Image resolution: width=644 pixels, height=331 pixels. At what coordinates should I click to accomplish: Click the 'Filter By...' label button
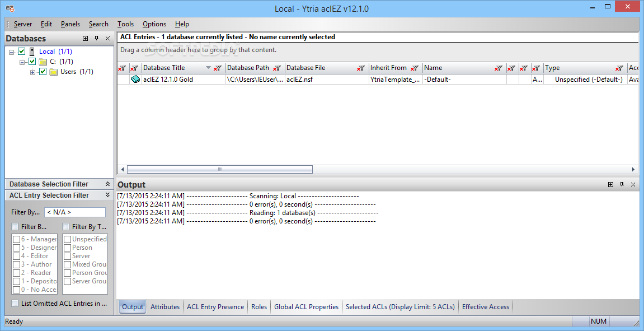pyautogui.click(x=26, y=213)
